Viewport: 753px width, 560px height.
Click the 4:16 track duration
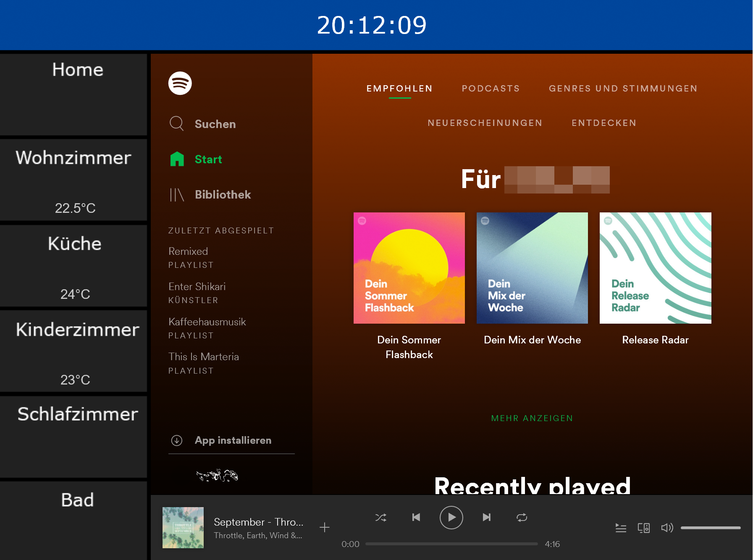pos(552,544)
